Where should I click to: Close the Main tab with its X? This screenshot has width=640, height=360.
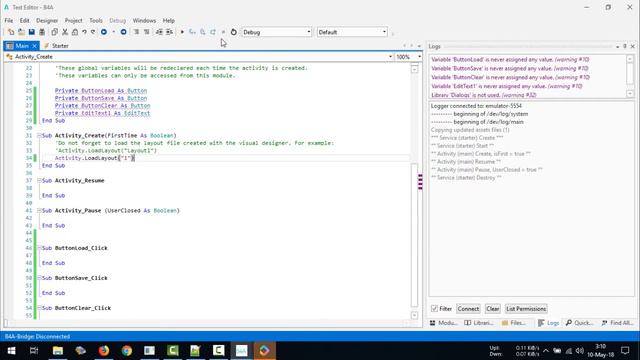click(x=35, y=46)
